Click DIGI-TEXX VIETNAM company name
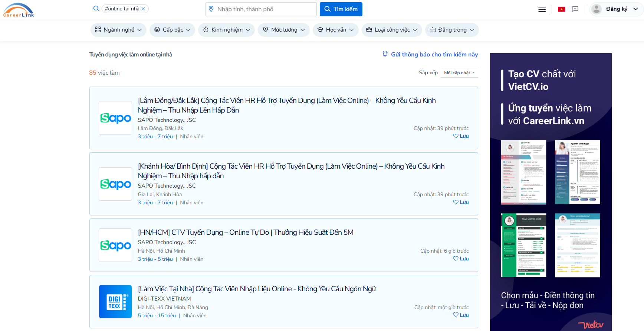Viewport: 644px width, 331px height. pos(164,299)
